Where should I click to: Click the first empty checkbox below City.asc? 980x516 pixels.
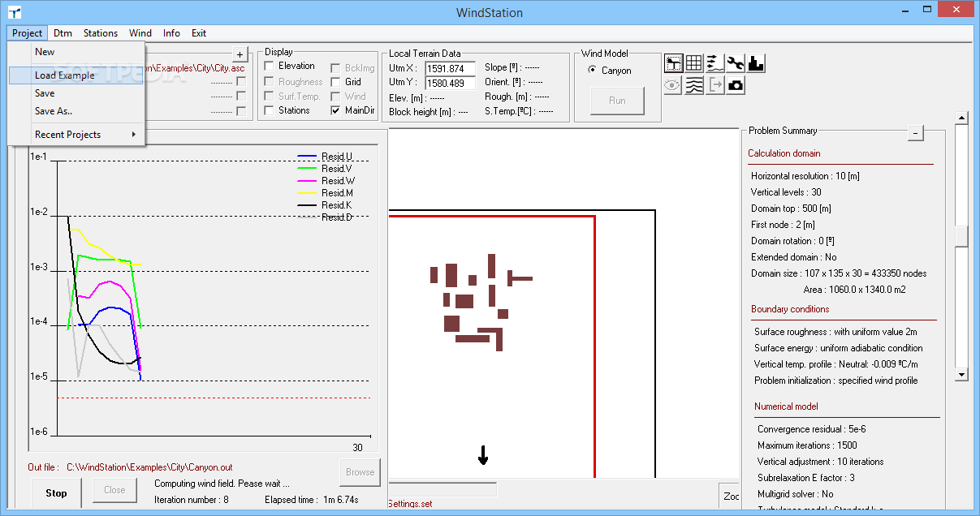240,82
